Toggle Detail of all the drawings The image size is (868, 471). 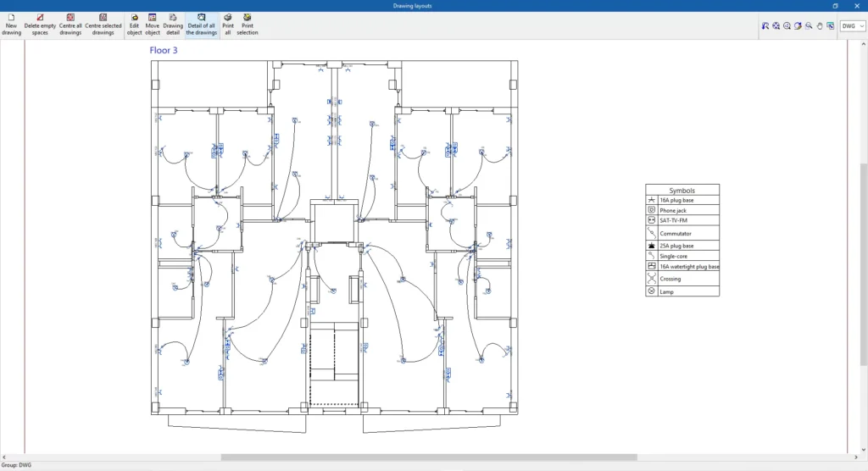(x=201, y=25)
